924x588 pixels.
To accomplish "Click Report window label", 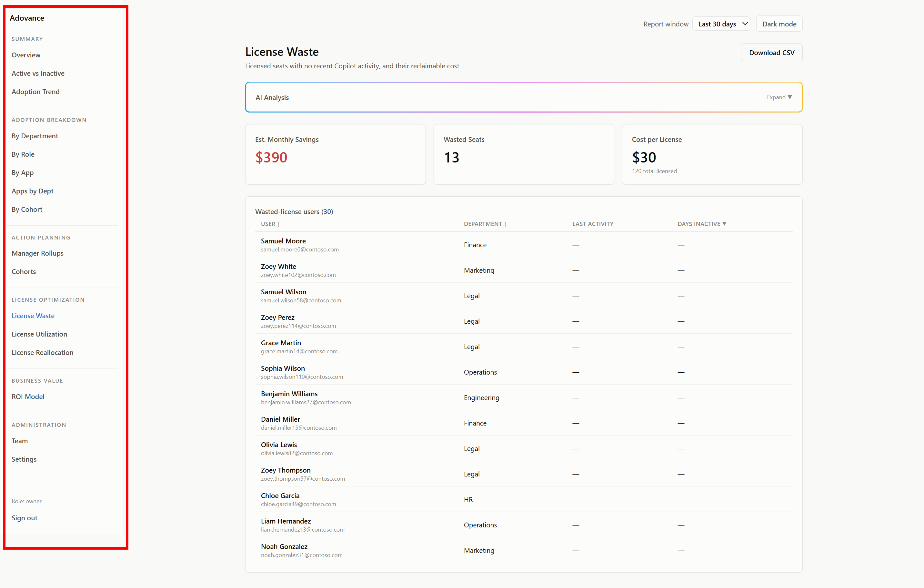I will point(666,24).
